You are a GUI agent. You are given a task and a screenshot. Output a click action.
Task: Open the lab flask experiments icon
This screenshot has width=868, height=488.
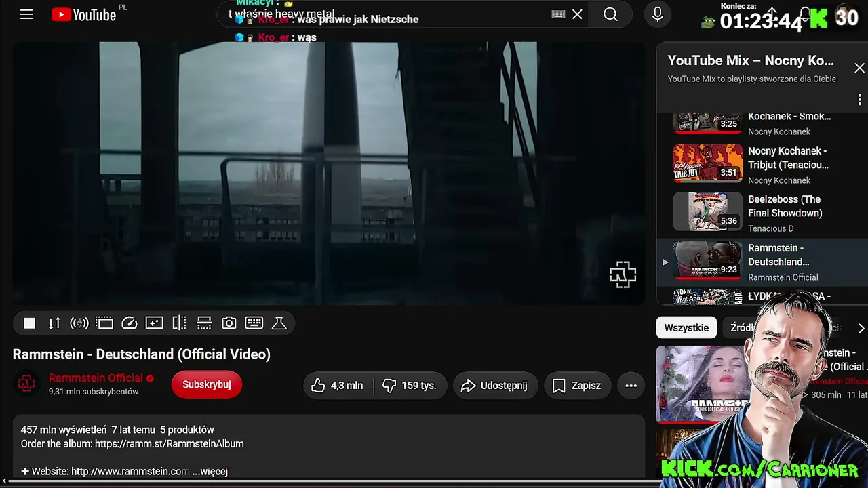tap(279, 323)
